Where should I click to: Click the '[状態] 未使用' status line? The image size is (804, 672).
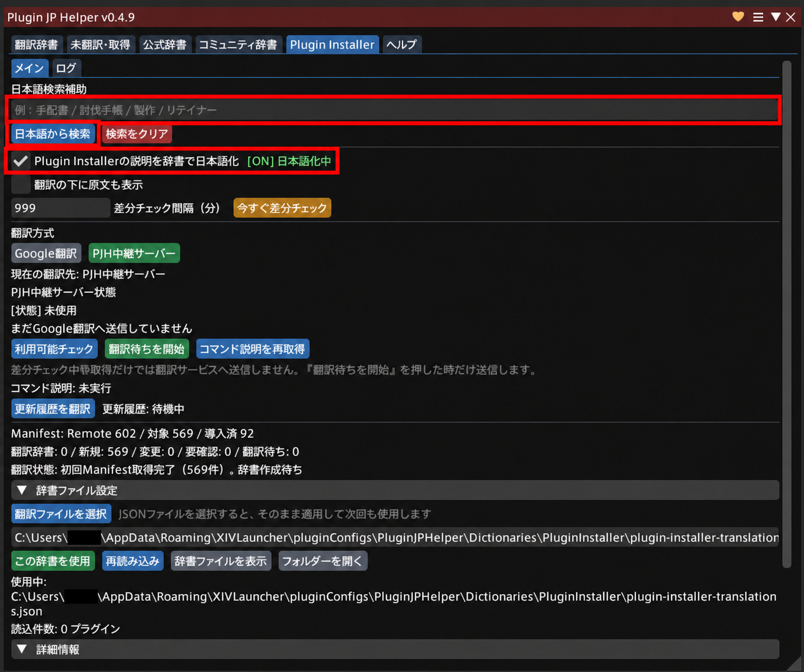(44, 311)
